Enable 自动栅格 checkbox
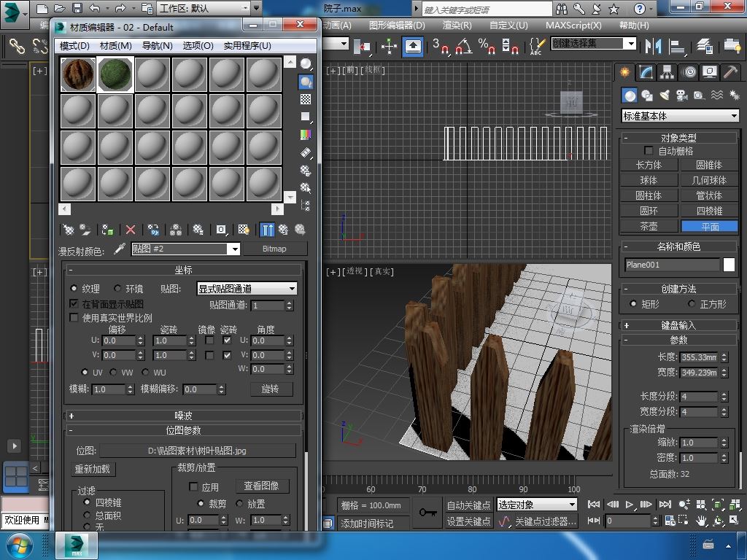The image size is (747, 560). tap(649, 150)
